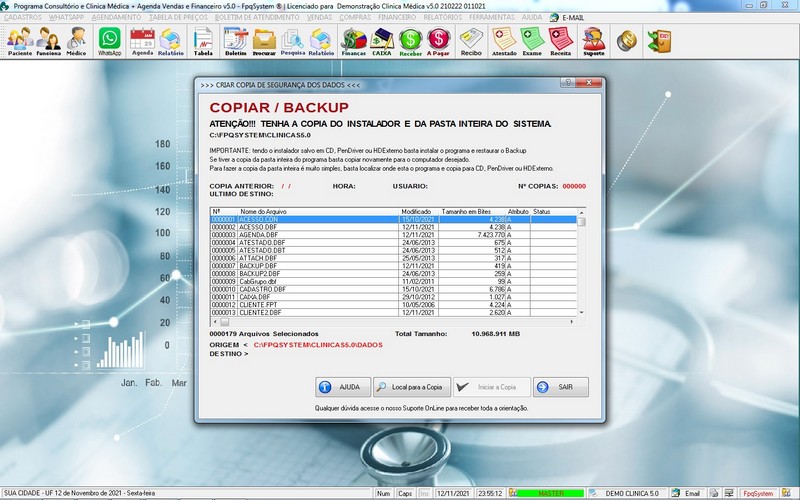Click the horizontal scrollbar right arrow
Image resolution: width=800 pixels, height=500 pixels.
click(x=571, y=322)
